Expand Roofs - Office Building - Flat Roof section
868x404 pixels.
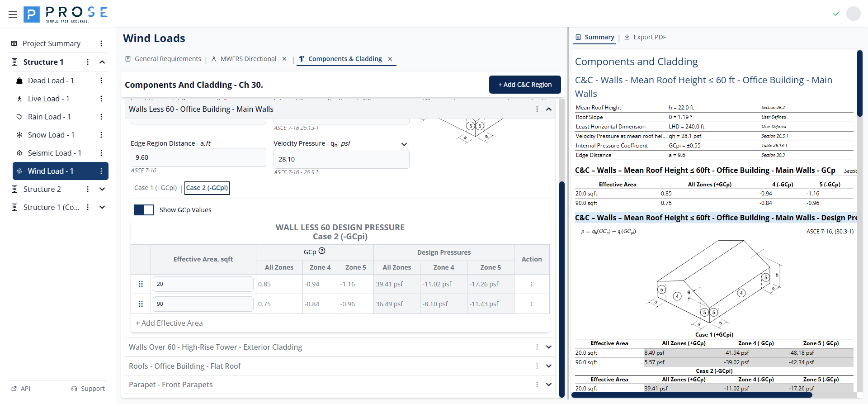click(548, 366)
